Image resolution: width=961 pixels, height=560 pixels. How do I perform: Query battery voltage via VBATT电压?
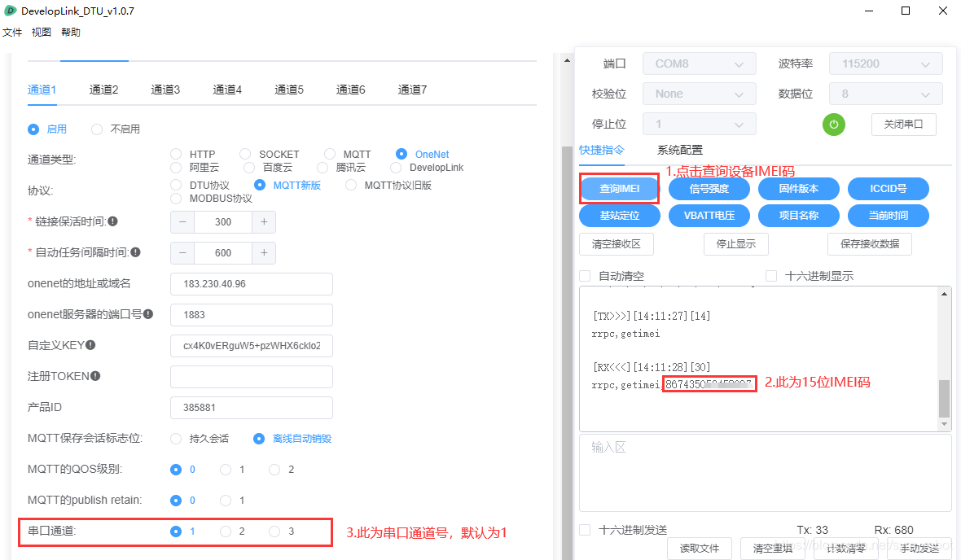[709, 215]
